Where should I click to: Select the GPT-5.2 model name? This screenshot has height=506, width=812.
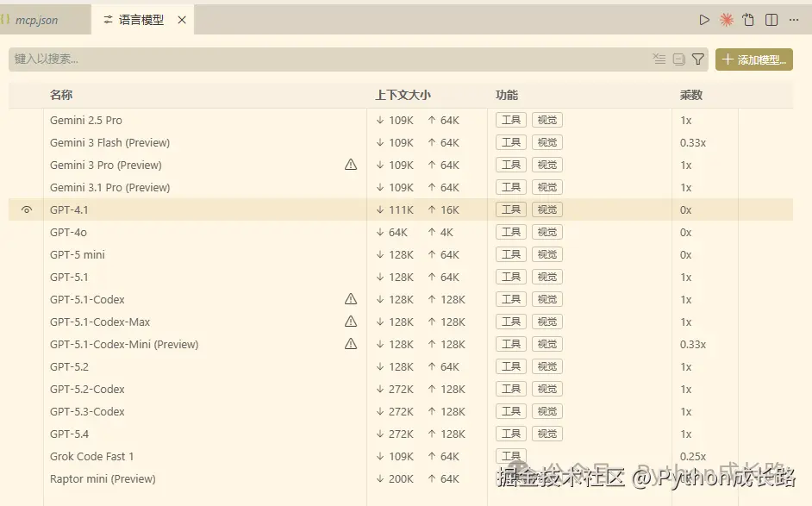pyautogui.click(x=69, y=366)
